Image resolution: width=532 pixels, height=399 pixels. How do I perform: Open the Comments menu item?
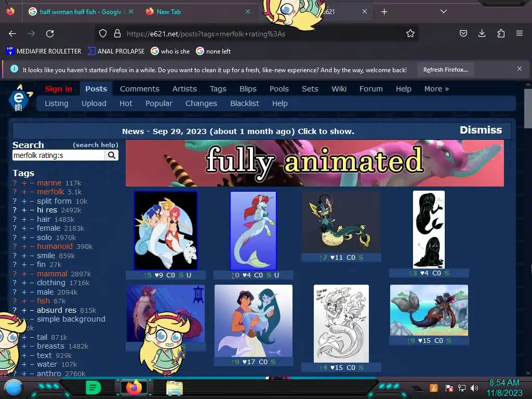139,89
